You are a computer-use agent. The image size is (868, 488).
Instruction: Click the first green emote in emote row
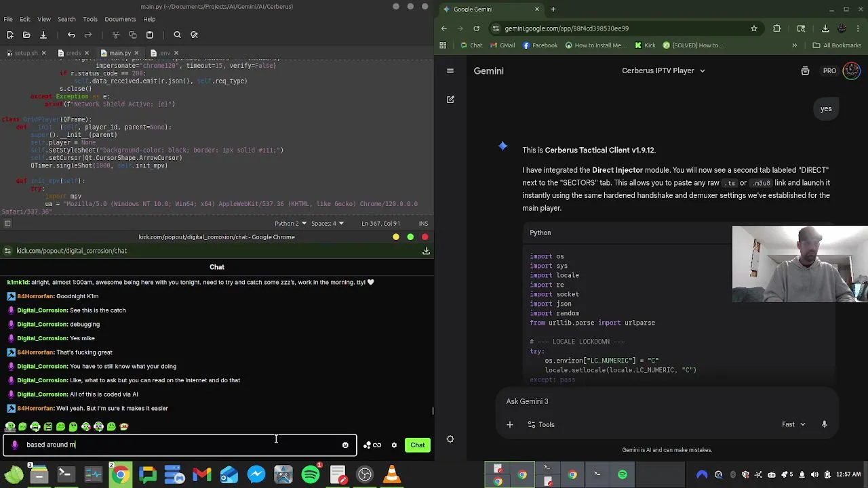pyautogui.click(x=10, y=426)
